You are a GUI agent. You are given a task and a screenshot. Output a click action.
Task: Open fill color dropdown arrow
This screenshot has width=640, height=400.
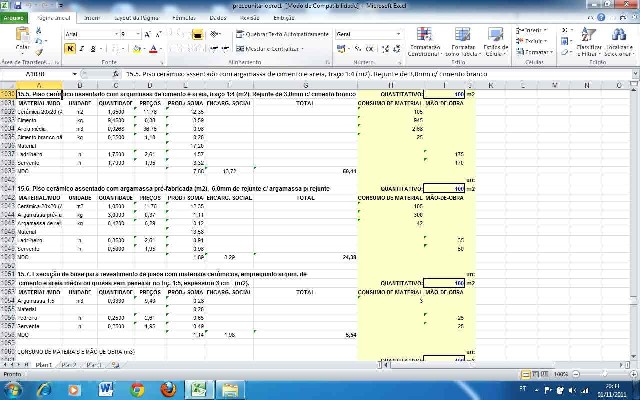[144, 49]
